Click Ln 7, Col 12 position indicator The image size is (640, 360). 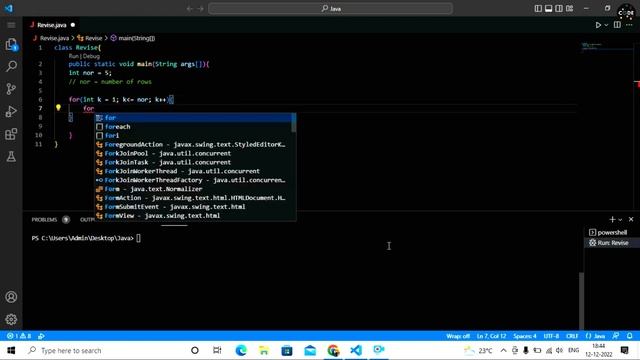(x=491, y=336)
